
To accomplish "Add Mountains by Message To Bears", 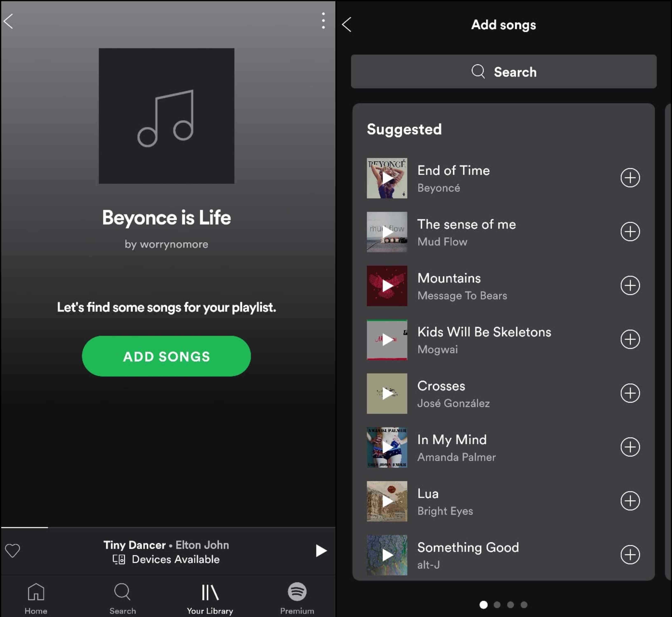I will (x=630, y=286).
